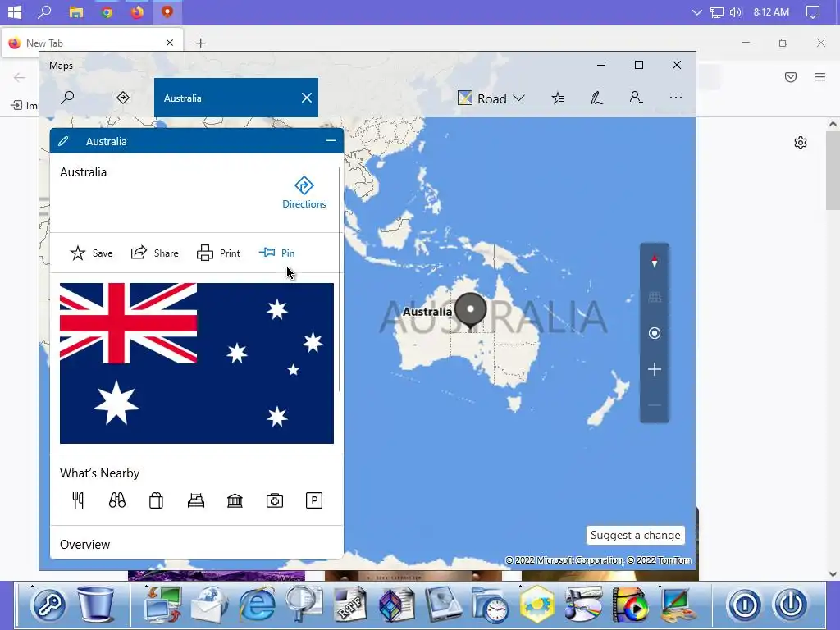Screen dimensions: 840x630
Task: Pin Australia to Start
Action: [277, 253]
